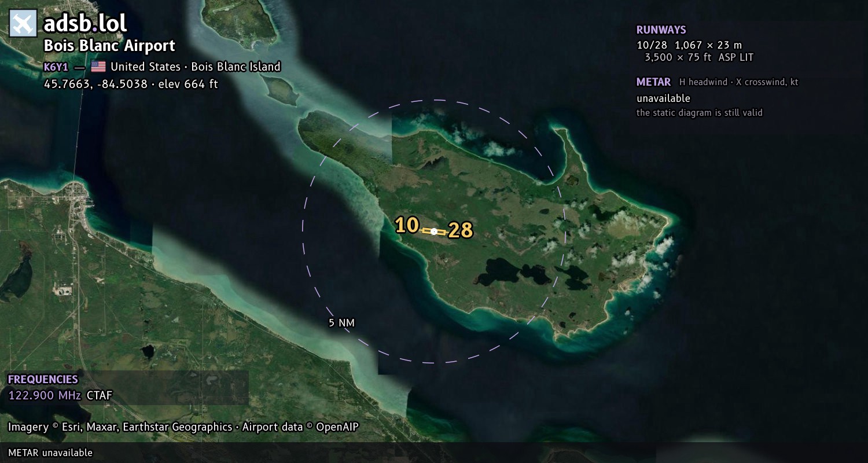Click the runway 28 end label
This screenshot has height=463, width=868.
click(461, 230)
